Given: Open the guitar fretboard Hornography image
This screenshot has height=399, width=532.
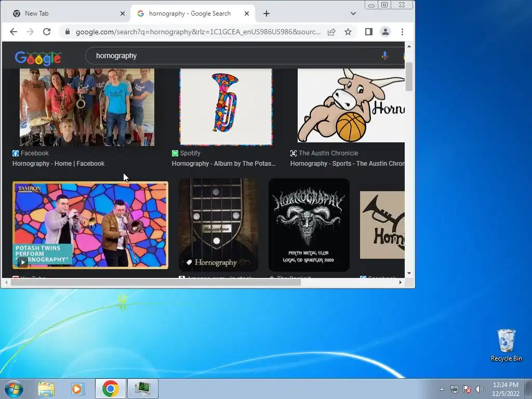Looking at the screenshot, I should [219, 224].
